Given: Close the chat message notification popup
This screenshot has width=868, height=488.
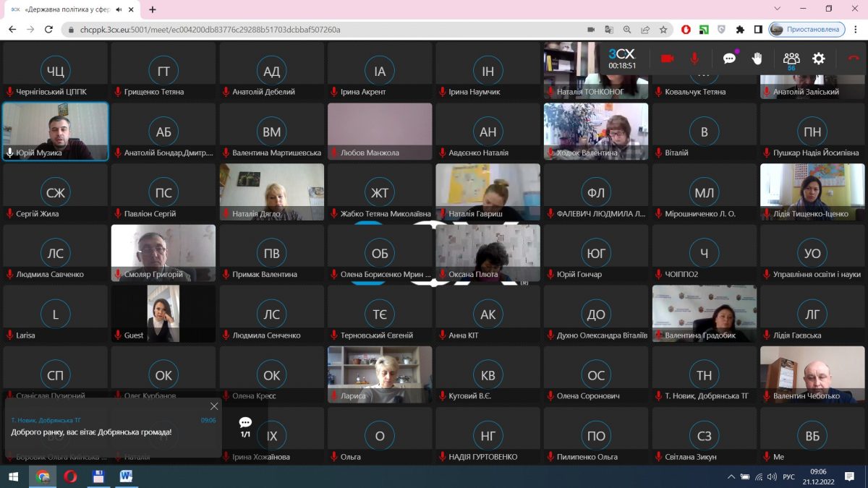Looking at the screenshot, I should [x=214, y=406].
